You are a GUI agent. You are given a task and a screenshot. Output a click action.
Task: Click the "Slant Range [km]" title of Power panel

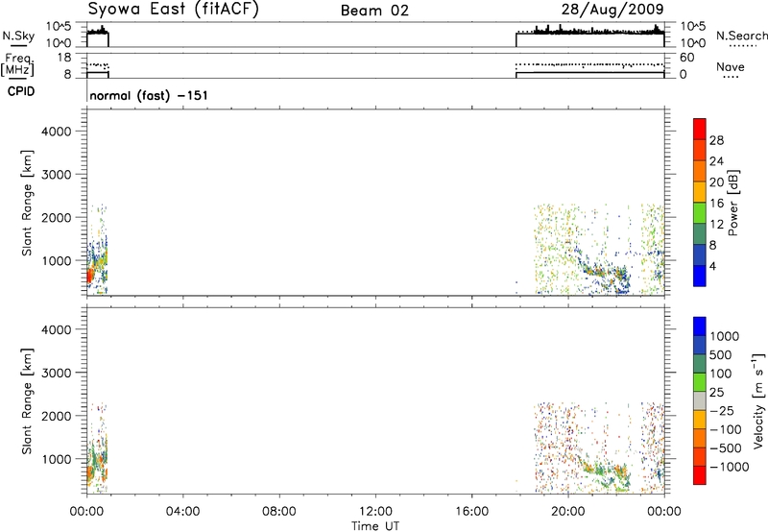27,203
